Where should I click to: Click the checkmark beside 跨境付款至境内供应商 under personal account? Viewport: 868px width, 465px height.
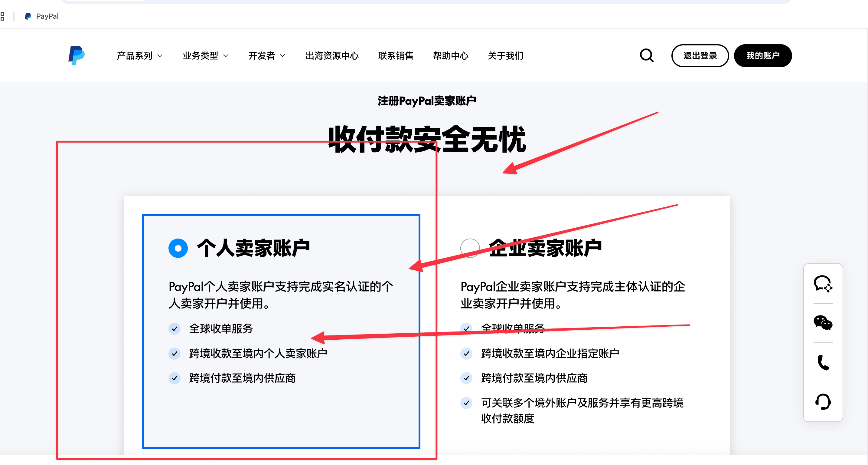click(175, 378)
